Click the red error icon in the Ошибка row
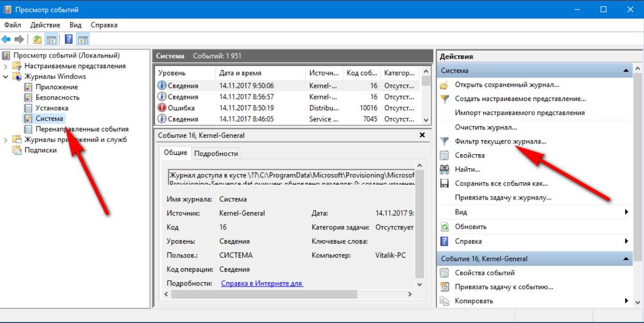 [162, 108]
